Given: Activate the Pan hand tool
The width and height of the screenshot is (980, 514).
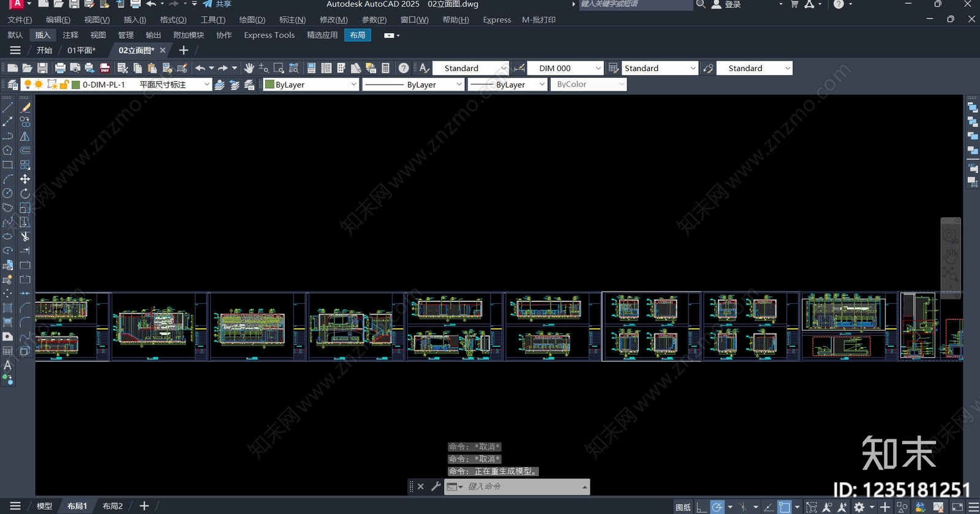Looking at the screenshot, I should pos(249,68).
